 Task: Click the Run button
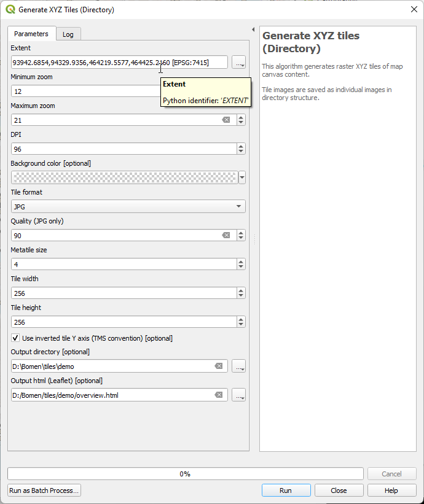click(286, 490)
